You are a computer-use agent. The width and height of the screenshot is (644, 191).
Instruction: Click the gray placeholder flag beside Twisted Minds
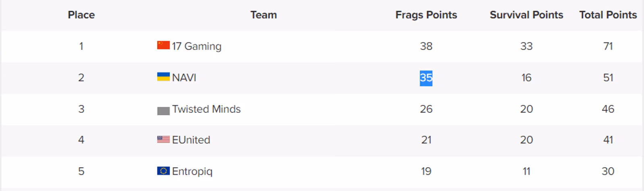click(x=163, y=111)
